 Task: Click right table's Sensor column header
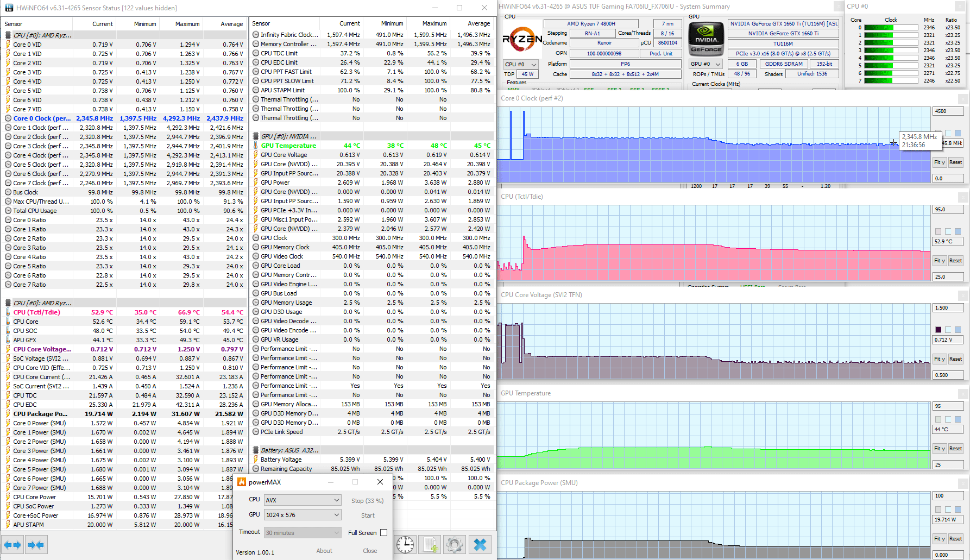tap(285, 23)
